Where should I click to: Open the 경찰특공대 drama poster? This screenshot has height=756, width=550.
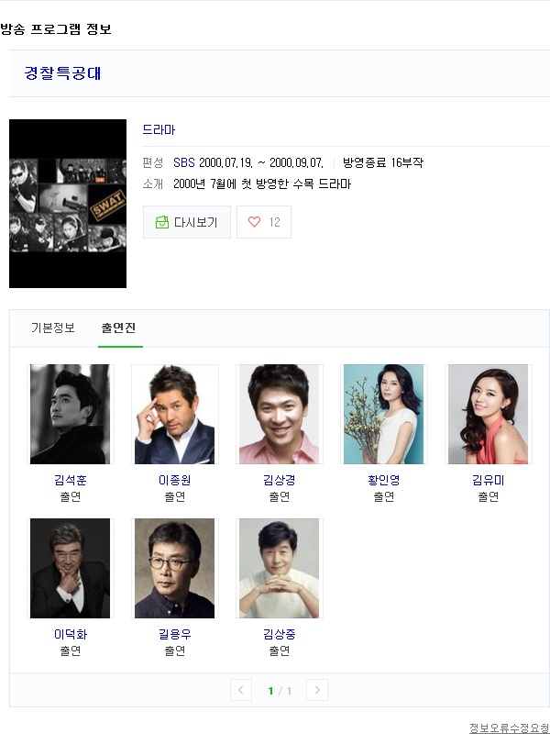click(68, 204)
